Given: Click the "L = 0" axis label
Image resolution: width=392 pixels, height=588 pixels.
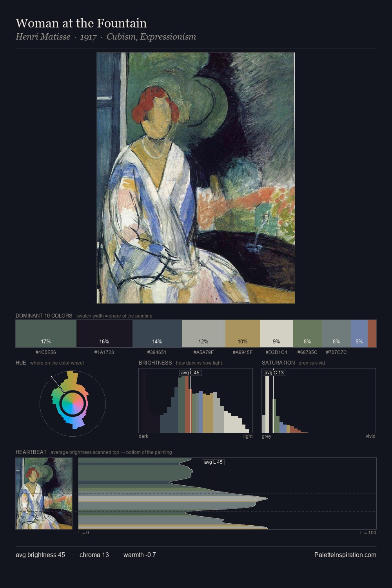Looking at the screenshot, I should click(83, 533).
